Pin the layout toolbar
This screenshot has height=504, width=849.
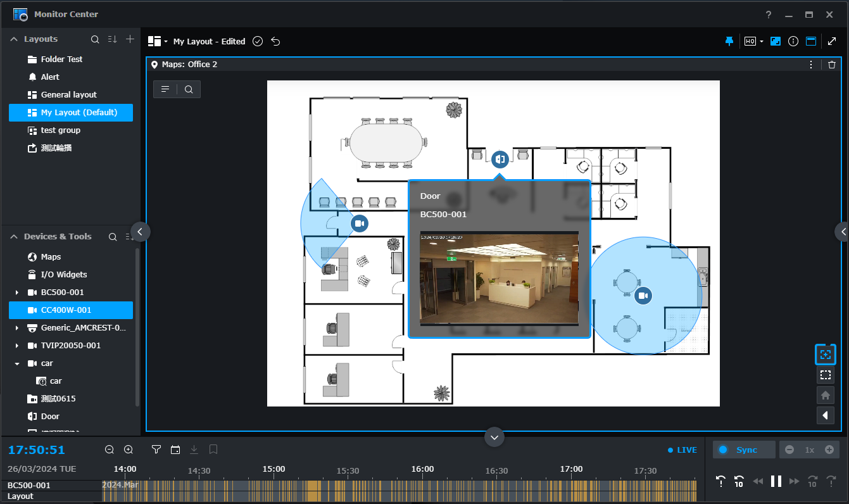[729, 41]
